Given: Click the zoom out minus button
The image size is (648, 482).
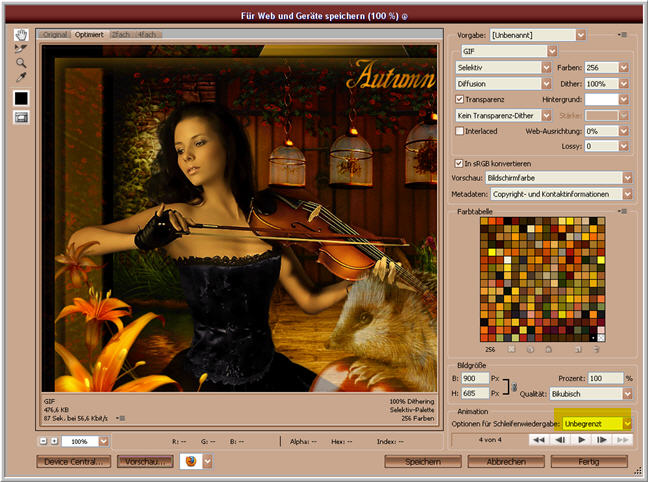Looking at the screenshot, I should [x=43, y=441].
